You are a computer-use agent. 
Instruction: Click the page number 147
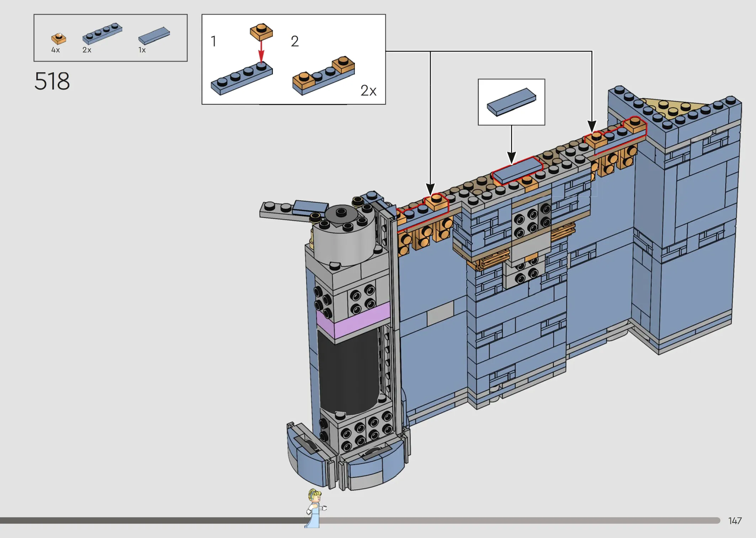(x=735, y=521)
